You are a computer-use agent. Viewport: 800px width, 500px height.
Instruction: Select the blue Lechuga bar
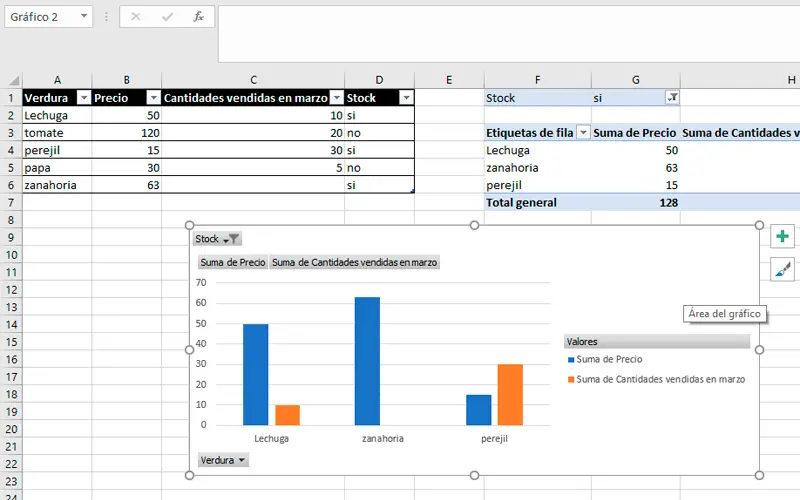[x=255, y=374]
